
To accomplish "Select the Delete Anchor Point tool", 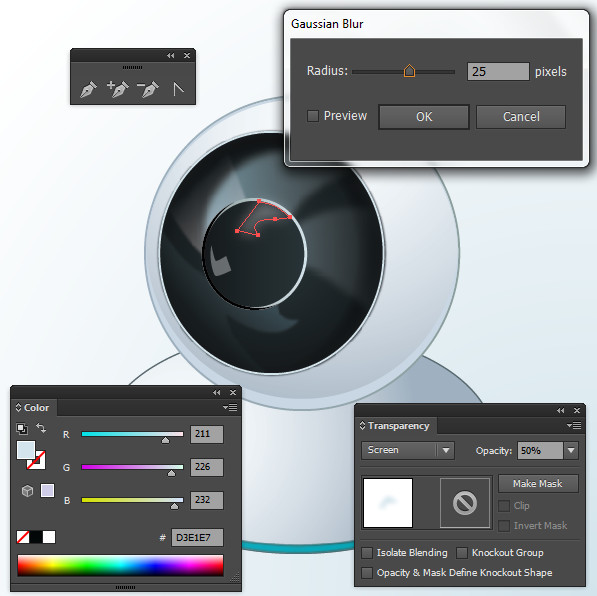I will coord(148,89).
